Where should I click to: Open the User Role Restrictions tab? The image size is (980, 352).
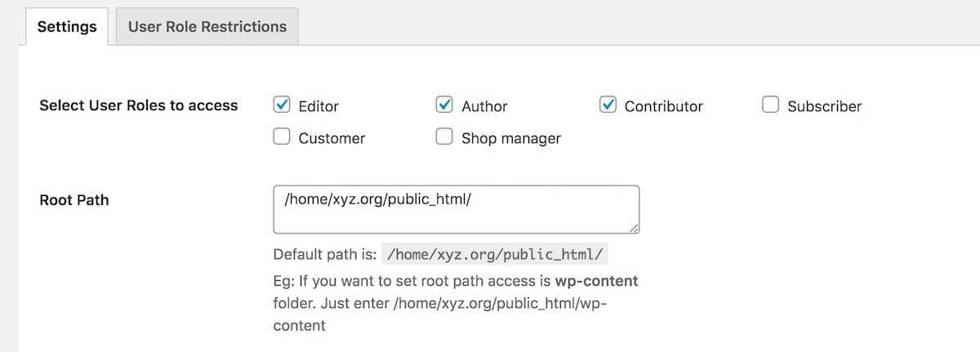coord(207,26)
